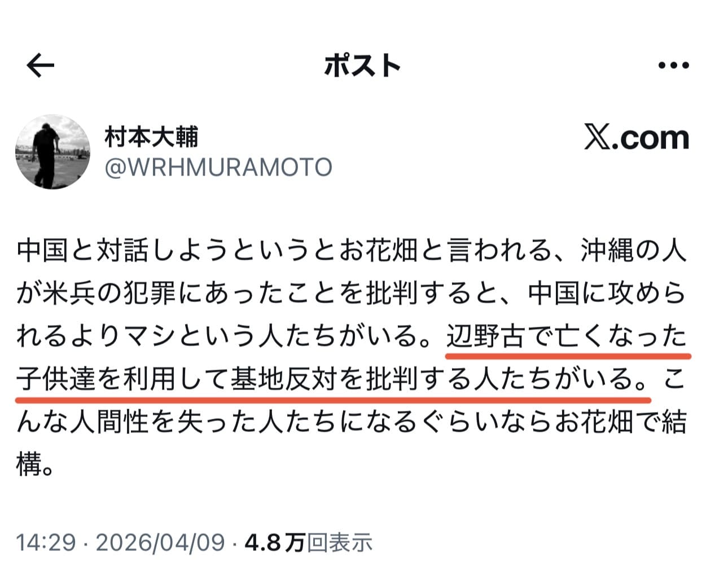Open the @WRHMURAMOTO handle link
The height and width of the screenshot is (574, 728).
coord(218,168)
